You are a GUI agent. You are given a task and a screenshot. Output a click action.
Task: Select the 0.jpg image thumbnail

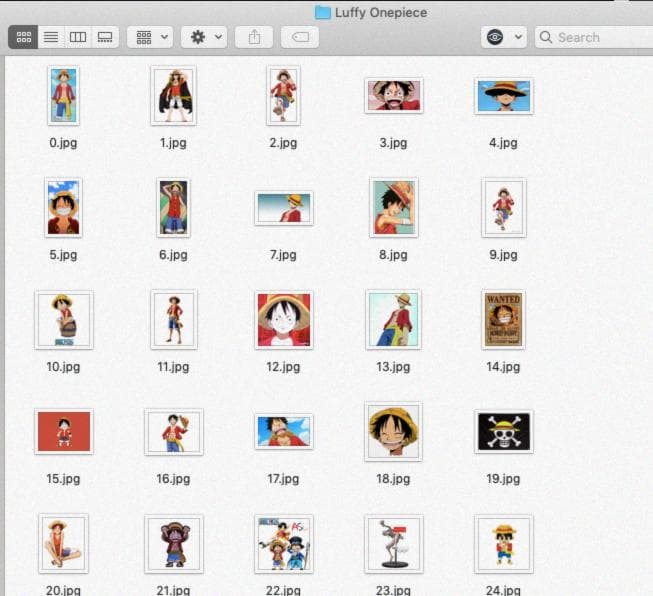[63, 96]
